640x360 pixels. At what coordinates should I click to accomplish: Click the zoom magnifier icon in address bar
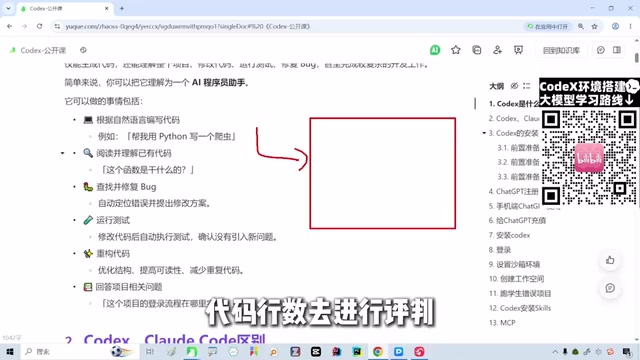point(581,26)
